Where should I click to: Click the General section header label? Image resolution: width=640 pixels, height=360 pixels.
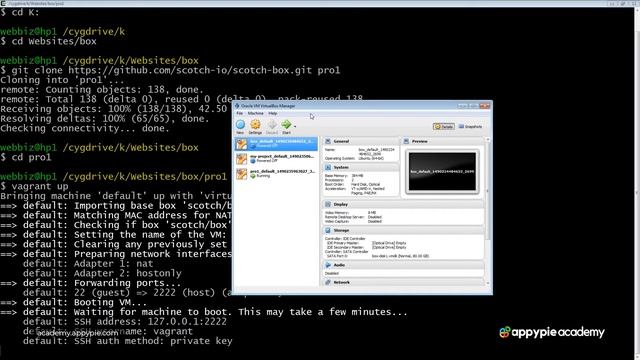click(x=341, y=141)
